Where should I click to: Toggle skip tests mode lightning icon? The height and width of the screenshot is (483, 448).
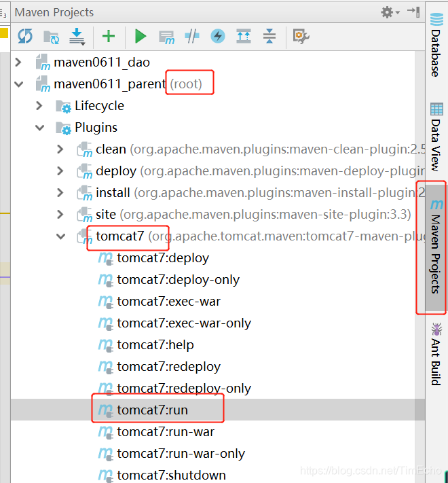coord(217,37)
